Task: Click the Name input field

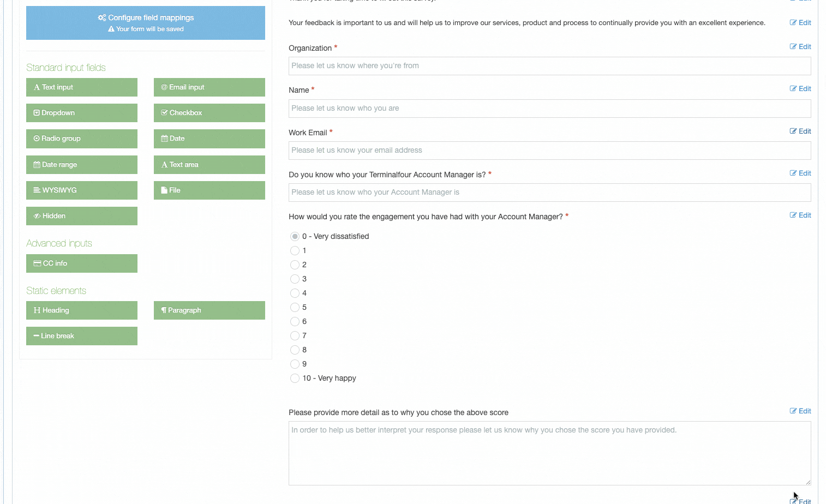Action: point(549,109)
